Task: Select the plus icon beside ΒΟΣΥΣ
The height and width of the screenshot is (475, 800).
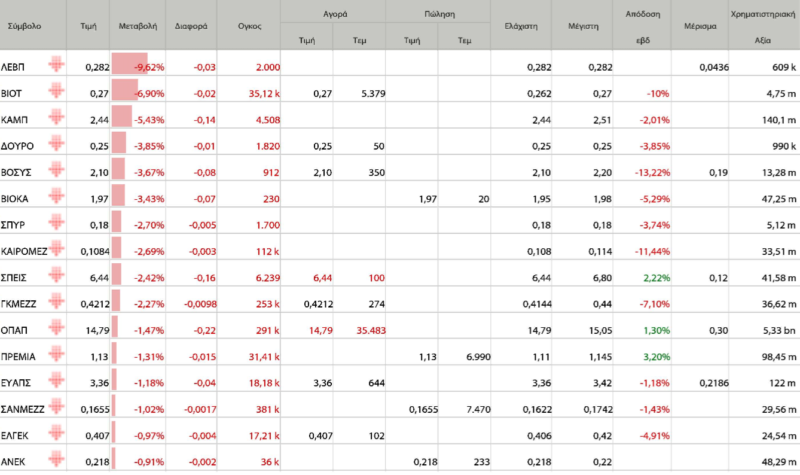Action: pyautogui.click(x=55, y=170)
